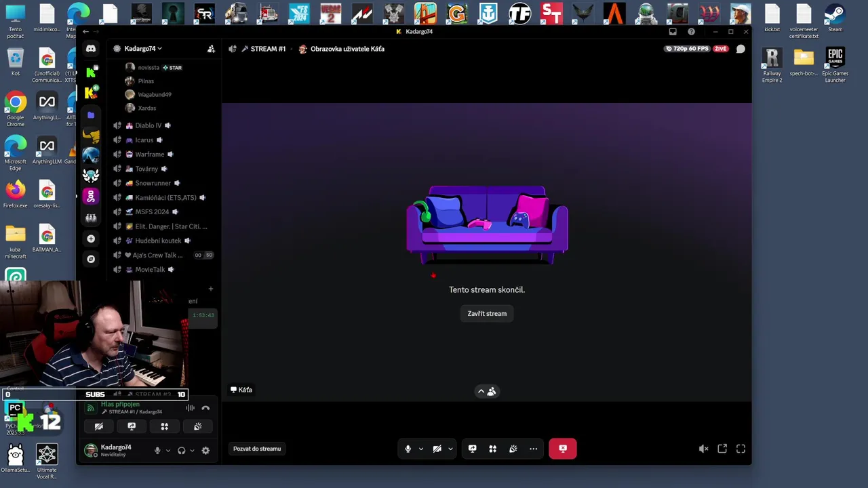Expand microphone options arrow in user panel
Viewport: 868px width, 488px height.
[x=168, y=450]
